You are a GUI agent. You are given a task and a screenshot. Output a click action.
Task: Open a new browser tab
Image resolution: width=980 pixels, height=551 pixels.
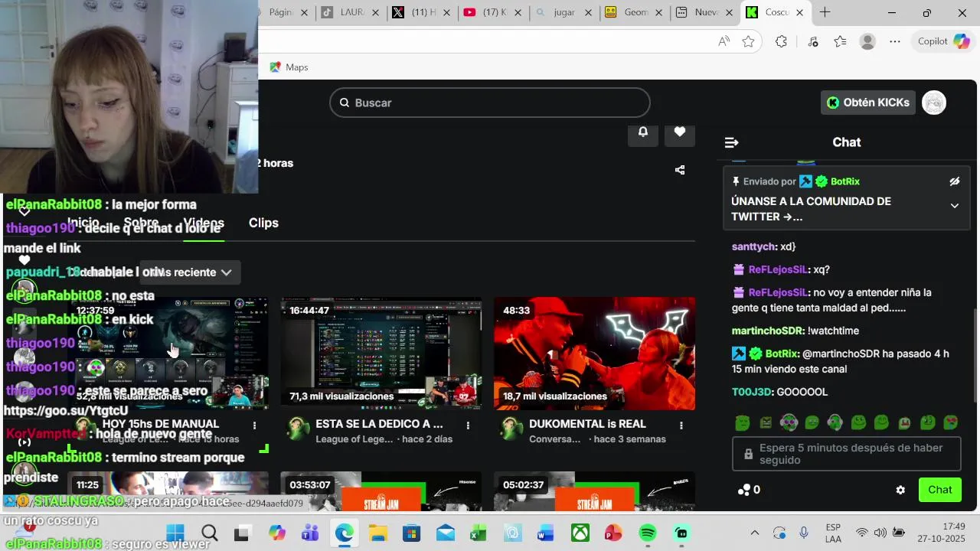tap(825, 12)
